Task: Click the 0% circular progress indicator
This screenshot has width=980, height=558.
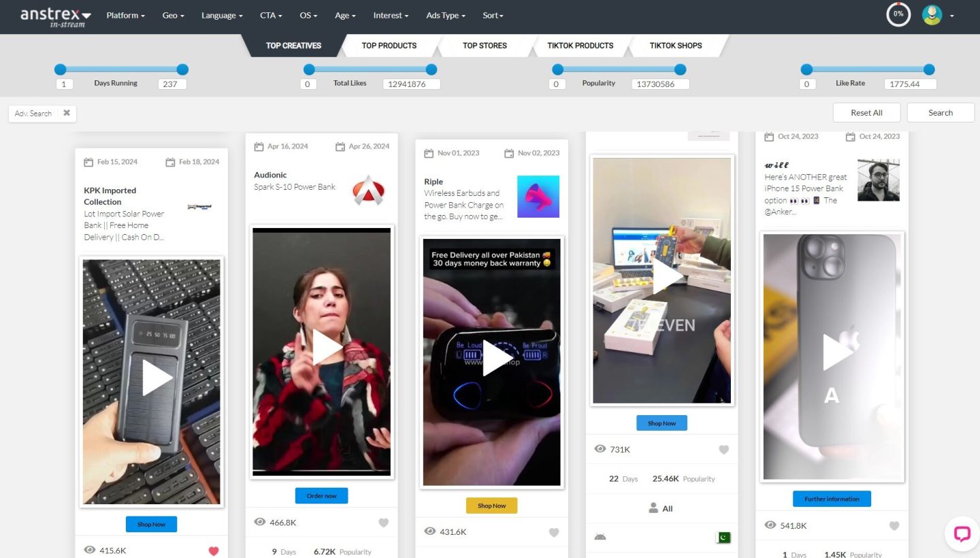Action: click(x=898, y=14)
